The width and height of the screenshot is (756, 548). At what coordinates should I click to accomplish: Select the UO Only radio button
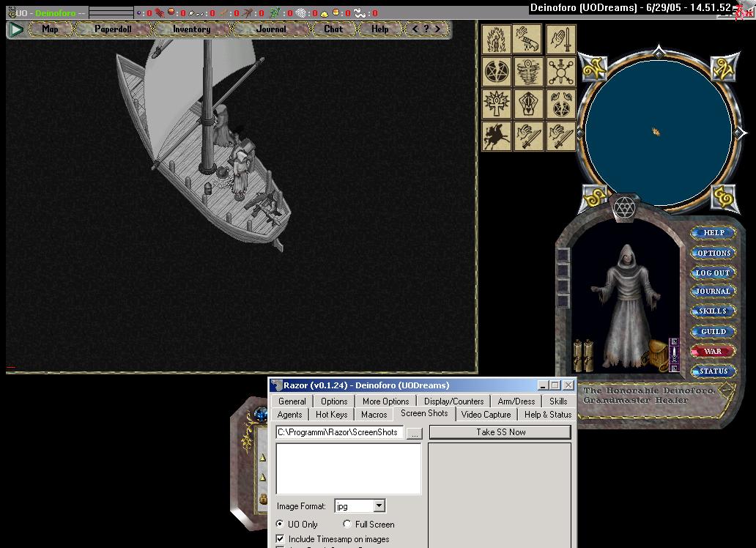click(281, 525)
